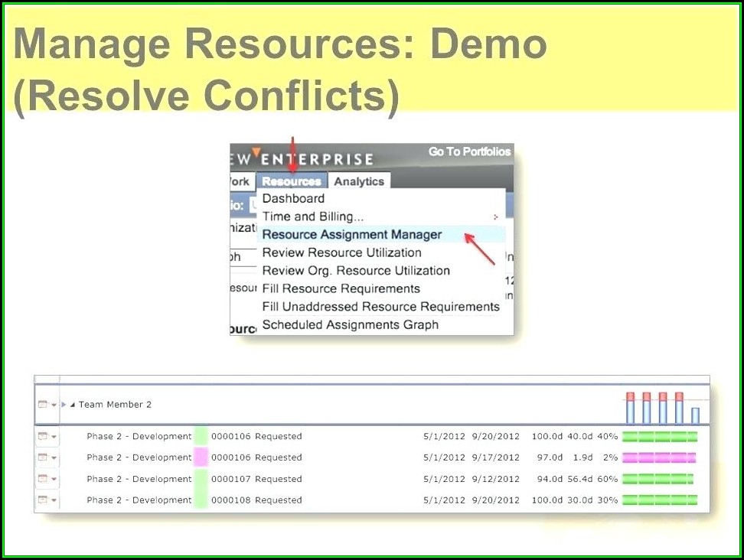Click the Go To Portfolios link
This screenshot has height=560, width=744.
click(469, 151)
